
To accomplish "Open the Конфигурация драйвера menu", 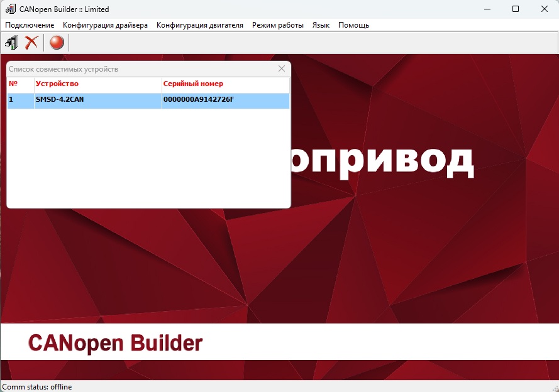I will [x=105, y=25].
